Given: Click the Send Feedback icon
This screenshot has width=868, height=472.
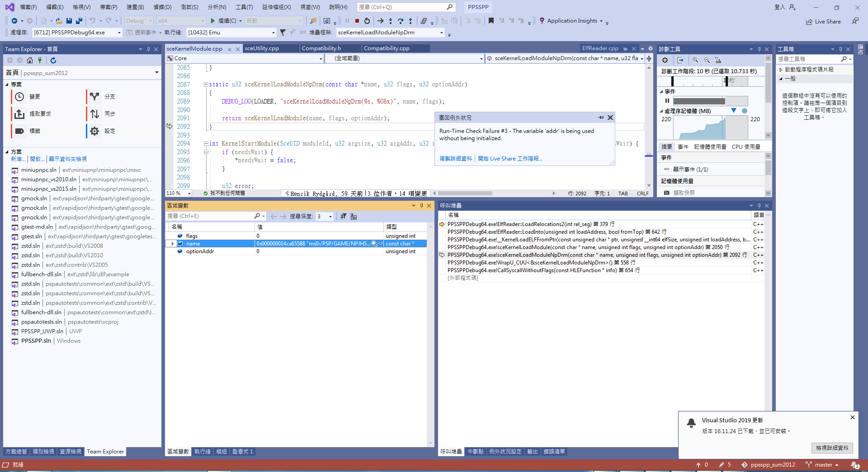Looking at the screenshot, I should (855, 21).
